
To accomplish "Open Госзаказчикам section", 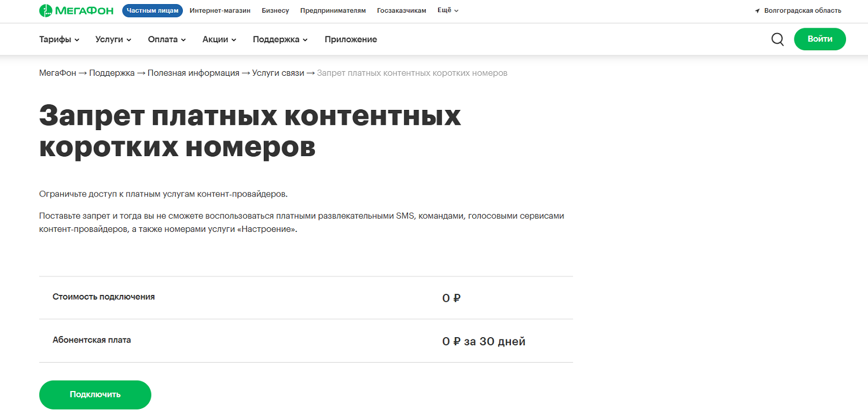I will click(402, 10).
